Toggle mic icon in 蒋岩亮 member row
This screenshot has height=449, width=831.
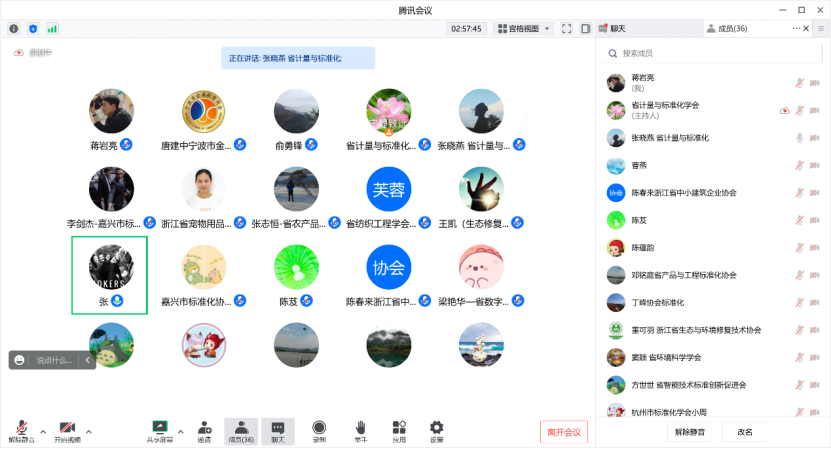pos(799,83)
